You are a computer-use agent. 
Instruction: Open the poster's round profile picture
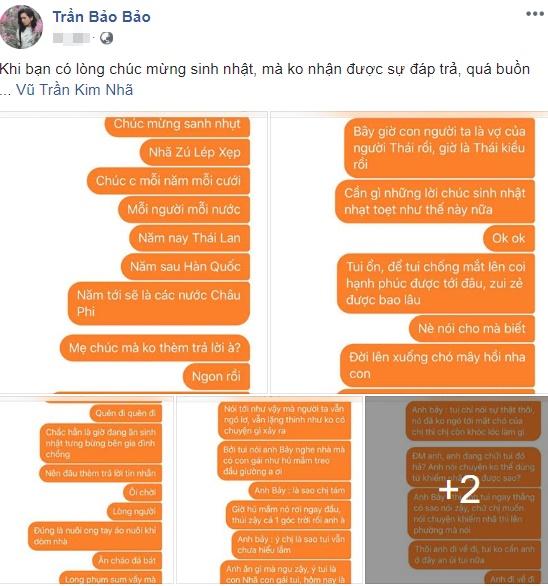click(x=21, y=27)
